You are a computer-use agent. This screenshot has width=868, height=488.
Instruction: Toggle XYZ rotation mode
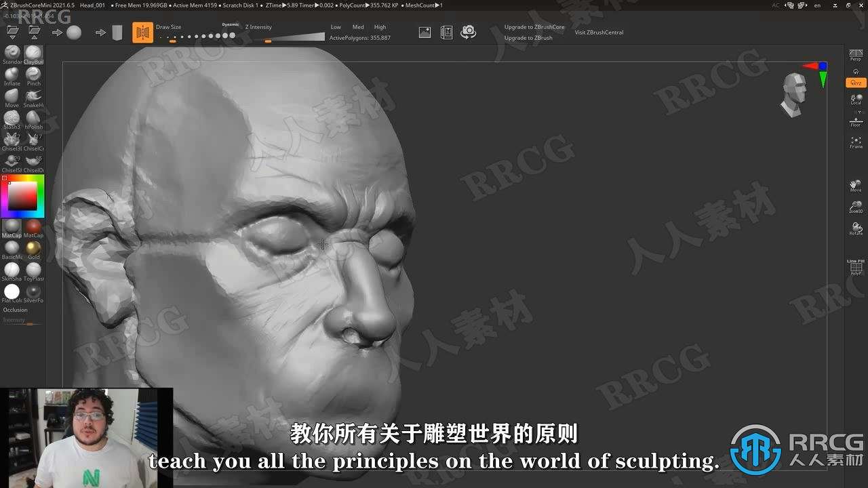[856, 83]
